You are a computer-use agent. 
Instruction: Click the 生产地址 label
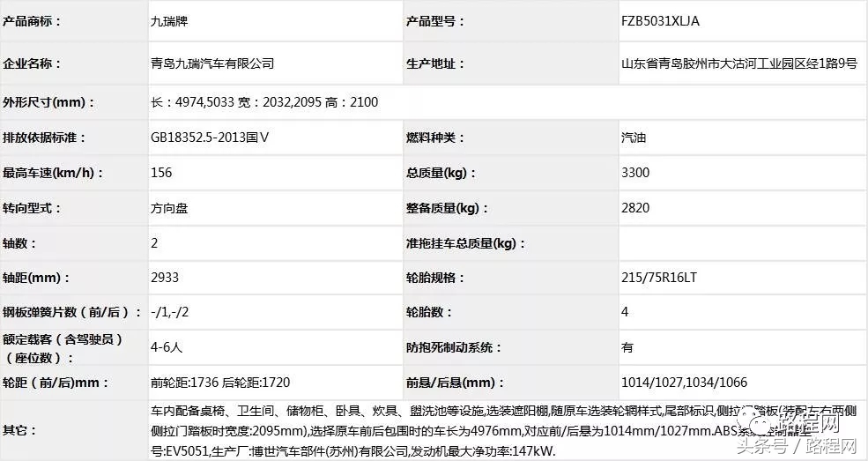coord(435,63)
